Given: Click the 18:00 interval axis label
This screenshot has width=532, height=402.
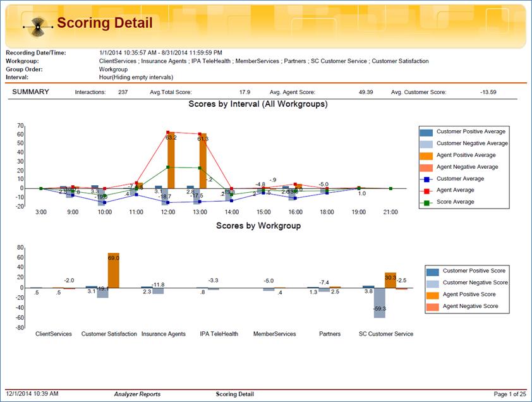Looking at the screenshot, I should coord(327,212).
